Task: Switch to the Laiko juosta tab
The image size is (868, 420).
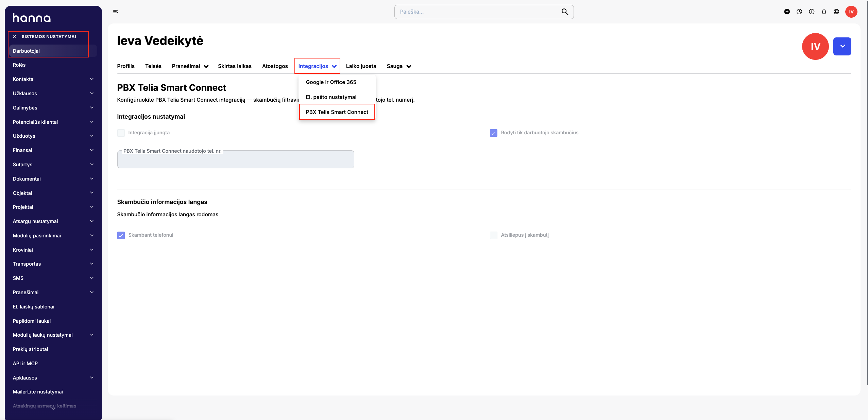Action: click(361, 66)
